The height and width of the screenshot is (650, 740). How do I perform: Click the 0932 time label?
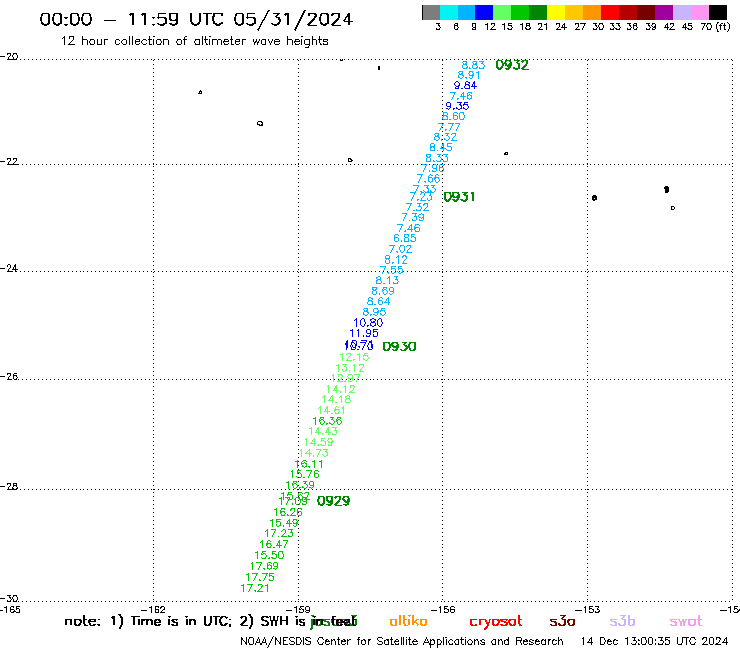point(512,65)
